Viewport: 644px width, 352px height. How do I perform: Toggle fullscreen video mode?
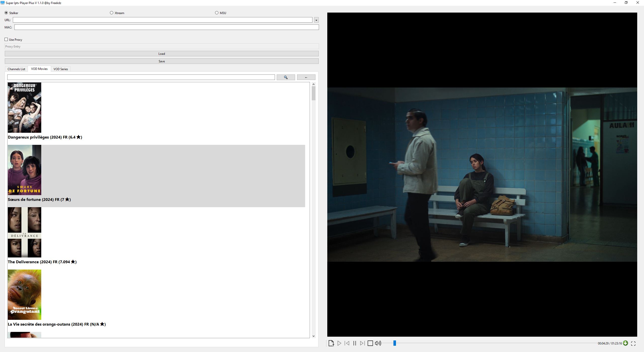tap(633, 343)
